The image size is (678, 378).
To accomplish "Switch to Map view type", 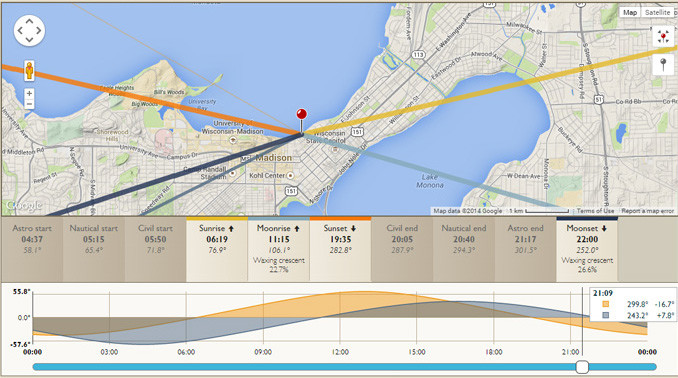I will 630,13.
